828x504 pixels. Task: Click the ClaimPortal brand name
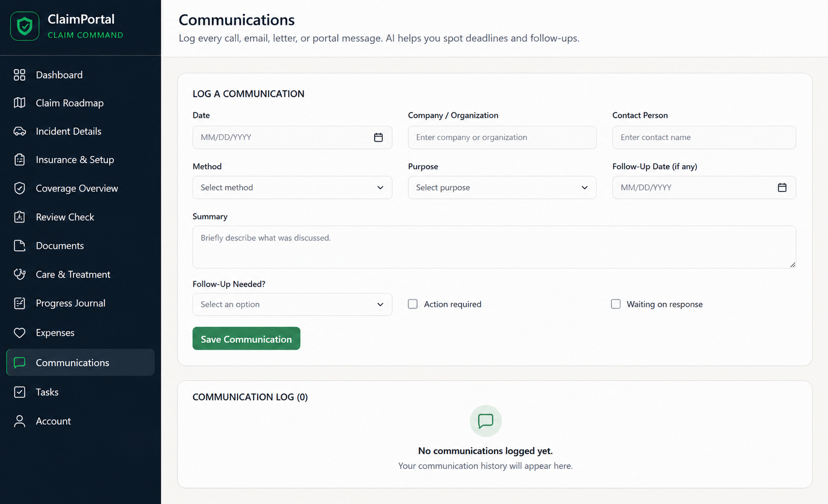(x=81, y=19)
